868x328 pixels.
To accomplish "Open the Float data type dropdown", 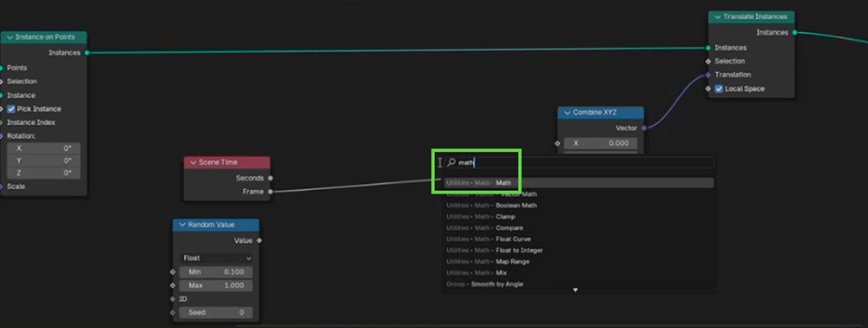I will [216, 259].
